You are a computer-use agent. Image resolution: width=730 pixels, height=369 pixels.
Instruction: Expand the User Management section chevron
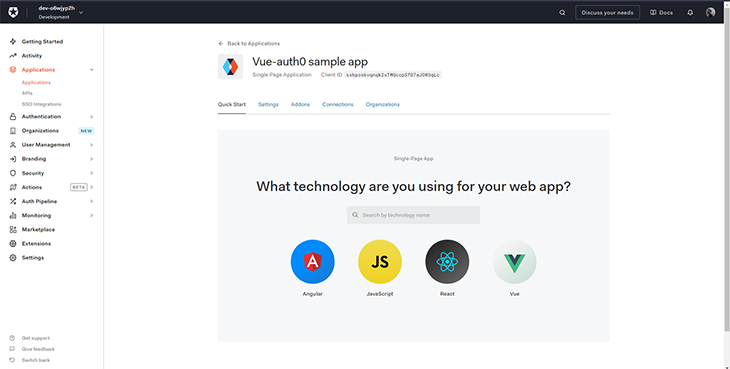91,145
